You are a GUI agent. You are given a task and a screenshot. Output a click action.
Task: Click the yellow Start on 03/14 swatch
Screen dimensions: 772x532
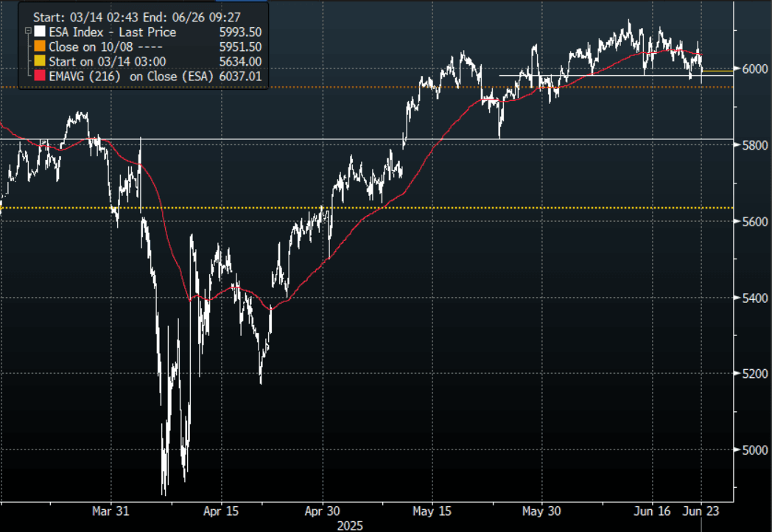[40, 62]
